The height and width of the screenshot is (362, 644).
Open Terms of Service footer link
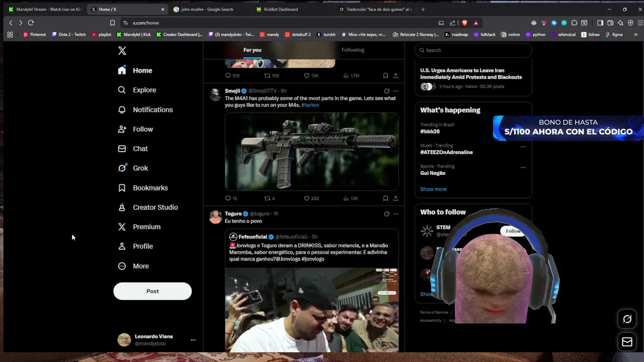(x=434, y=312)
